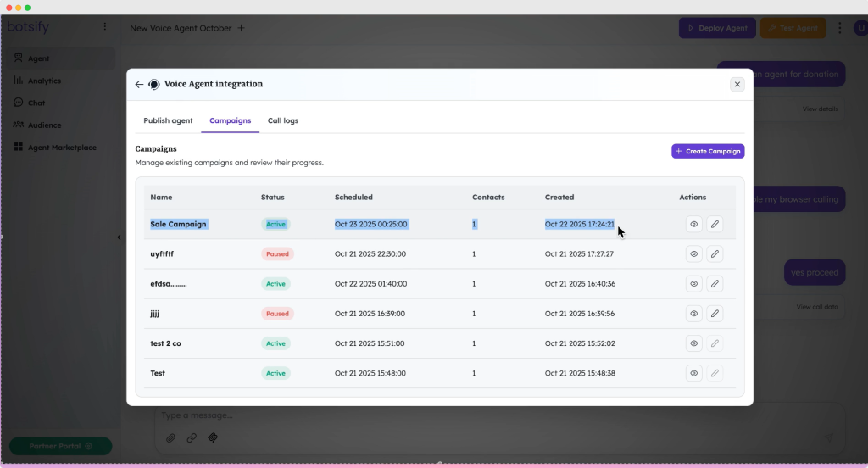The width and height of the screenshot is (868, 468).
Task: Close the Voice Agent integration dialog
Action: point(737,85)
